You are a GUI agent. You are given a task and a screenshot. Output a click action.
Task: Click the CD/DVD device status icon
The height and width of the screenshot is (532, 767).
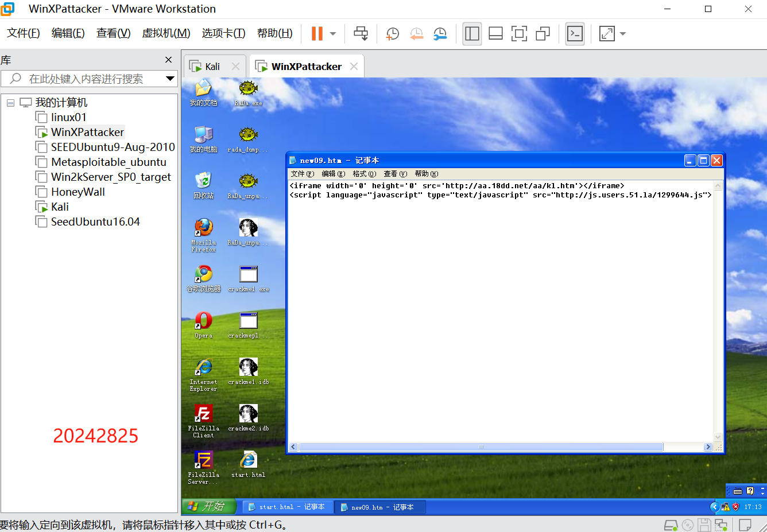click(688, 525)
